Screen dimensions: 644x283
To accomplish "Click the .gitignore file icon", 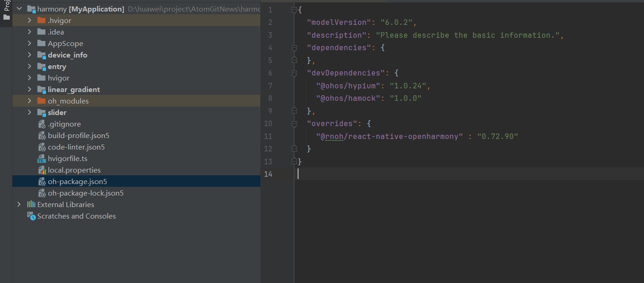I will (x=41, y=124).
